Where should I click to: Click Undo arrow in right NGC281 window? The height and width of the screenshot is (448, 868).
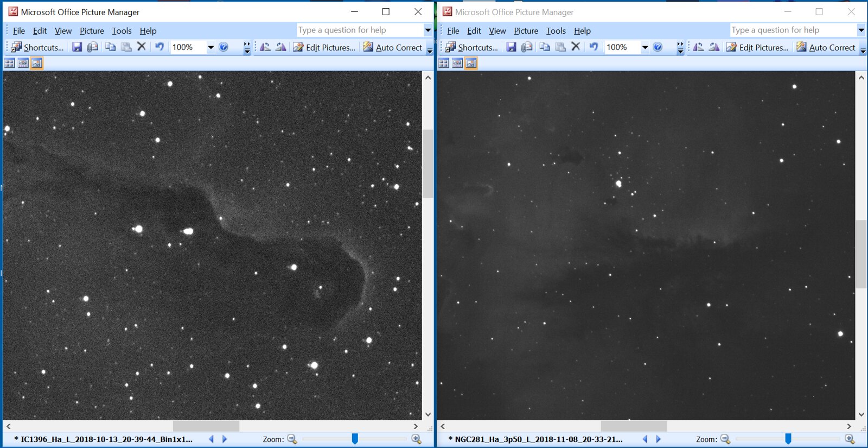click(593, 47)
